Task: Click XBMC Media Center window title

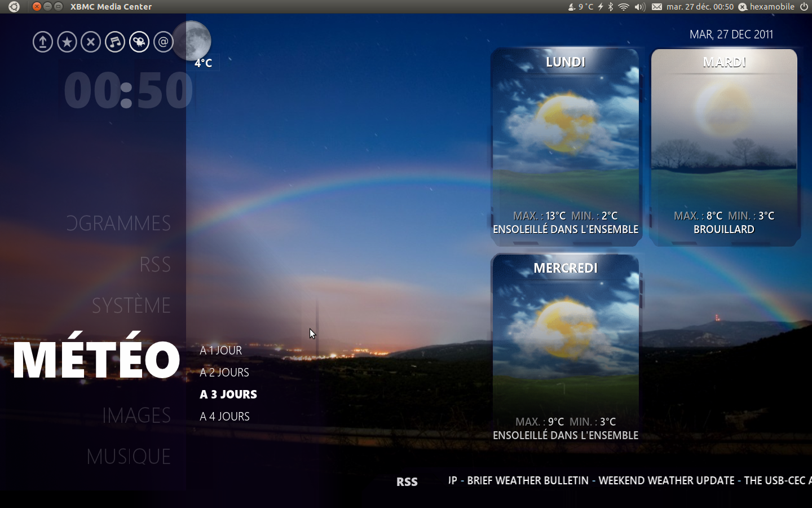Action: point(111,7)
